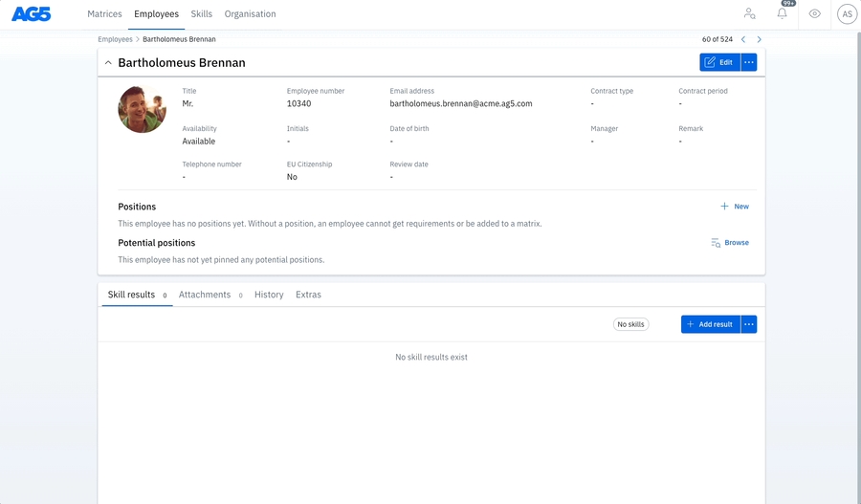Click the employee profile photo

(x=142, y=109)
